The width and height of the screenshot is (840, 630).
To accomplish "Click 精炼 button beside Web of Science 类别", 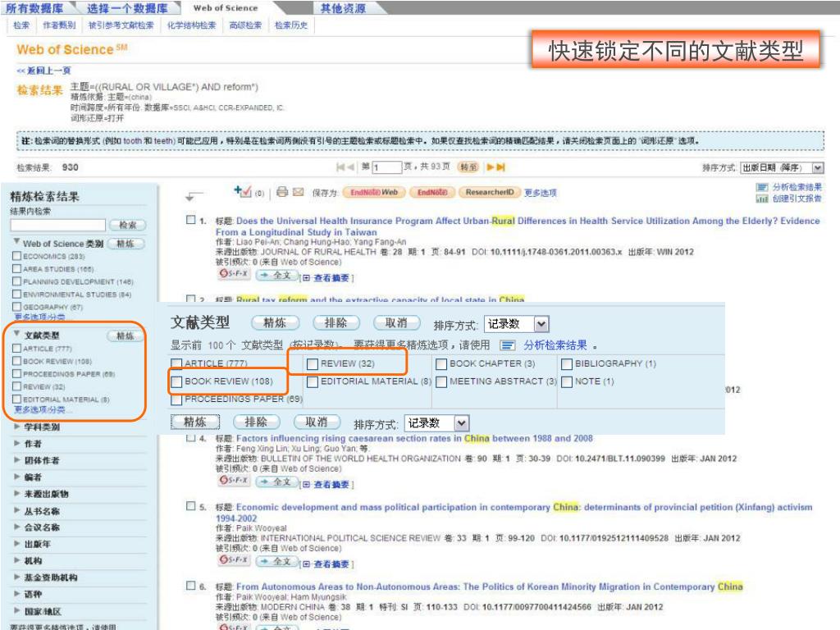I will [x=126, y=244].
